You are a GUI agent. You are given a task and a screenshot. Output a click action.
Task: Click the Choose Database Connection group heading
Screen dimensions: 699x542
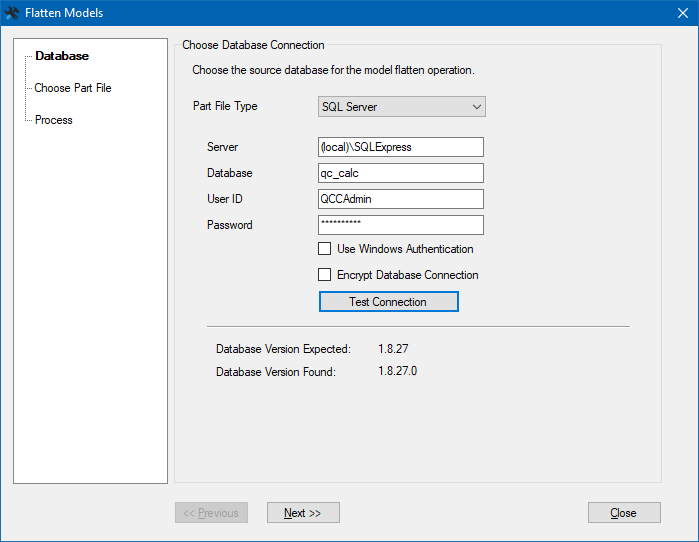[x=253, y=45]
